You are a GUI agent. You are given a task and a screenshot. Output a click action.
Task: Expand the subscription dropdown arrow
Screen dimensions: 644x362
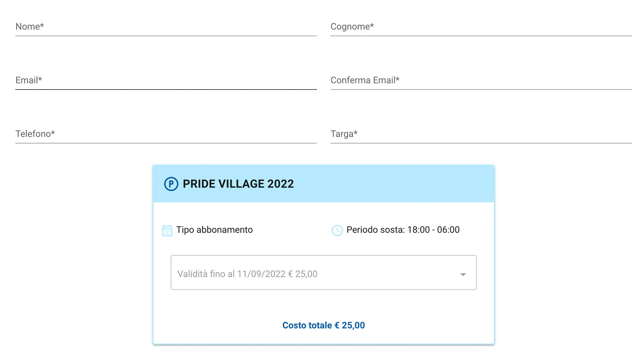pyautogui.click(x=463, y=274)
